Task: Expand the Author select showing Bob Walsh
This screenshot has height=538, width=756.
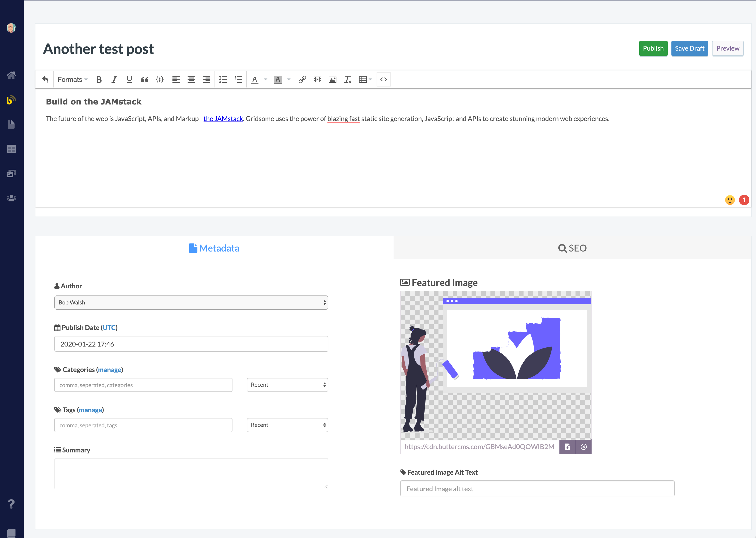Action: (191, 303)
